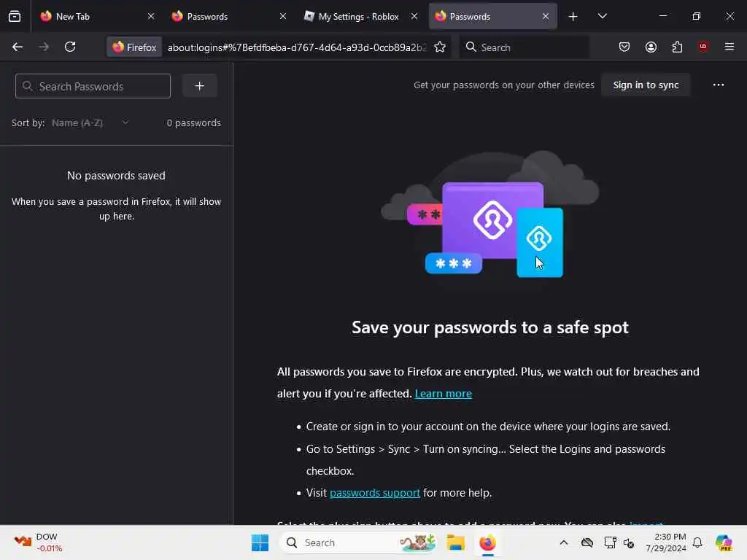The image size is (747, 560).
Task: Open the uBlock Origin extension icon
Action: [703, 47]
